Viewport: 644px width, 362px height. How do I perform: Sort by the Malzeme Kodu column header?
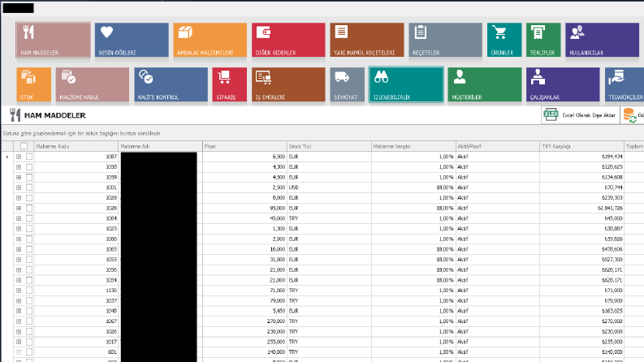pyautogui.click(x=76, y=146)
